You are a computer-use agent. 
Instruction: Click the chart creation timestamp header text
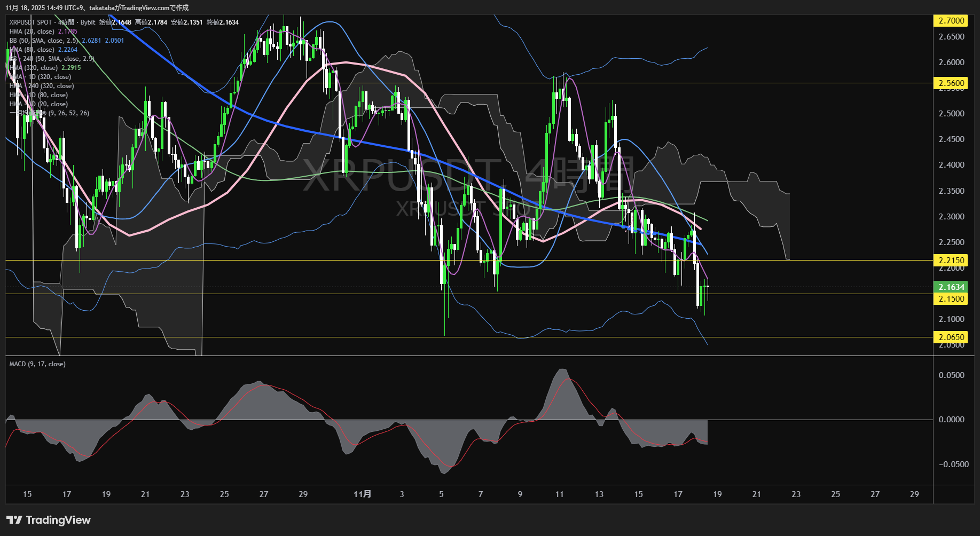click(x=97, y=7)
